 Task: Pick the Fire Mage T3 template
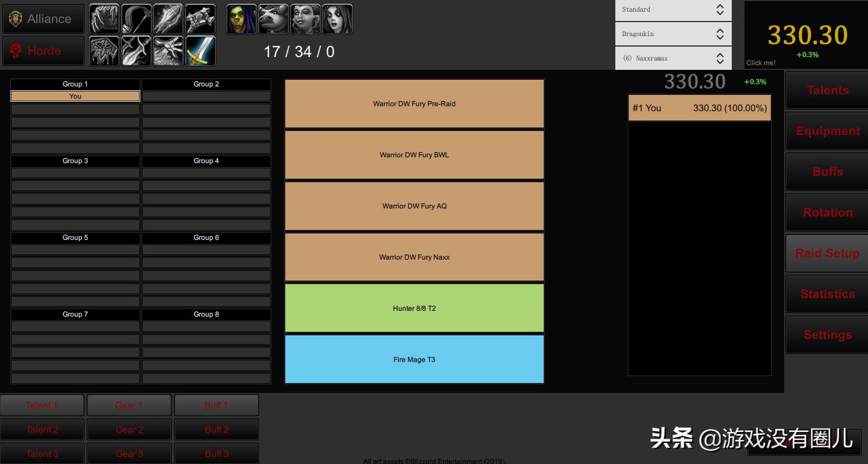[x=414, y=359]
